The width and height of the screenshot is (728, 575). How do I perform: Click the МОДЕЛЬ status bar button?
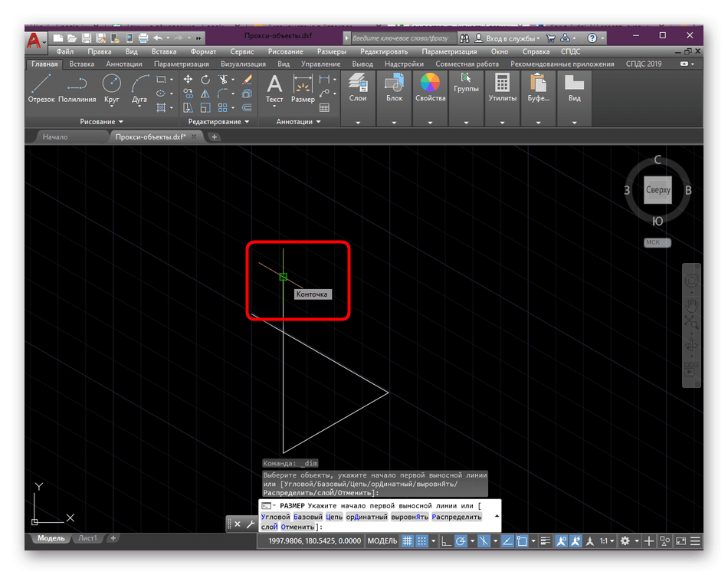pyautogui.click(x=382, y=541)
